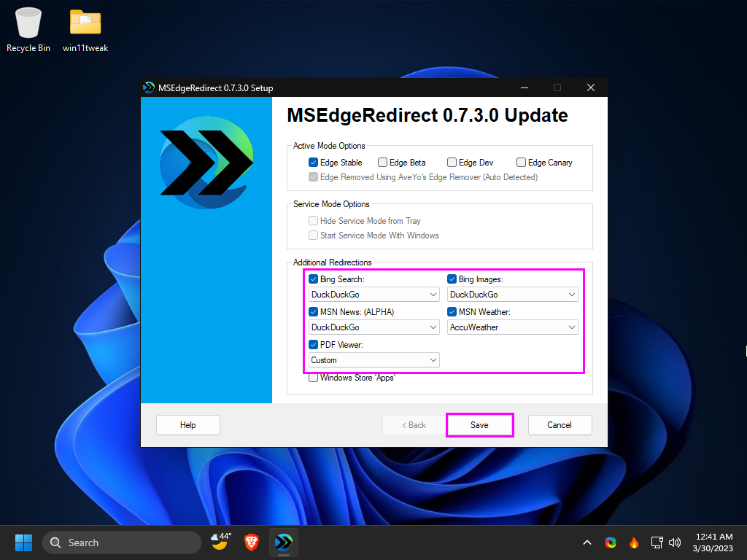The image size is (747, 560).
Task: Open the clock showing 12:41 AM
Action: pyautogui.click(x=713, y=542)
